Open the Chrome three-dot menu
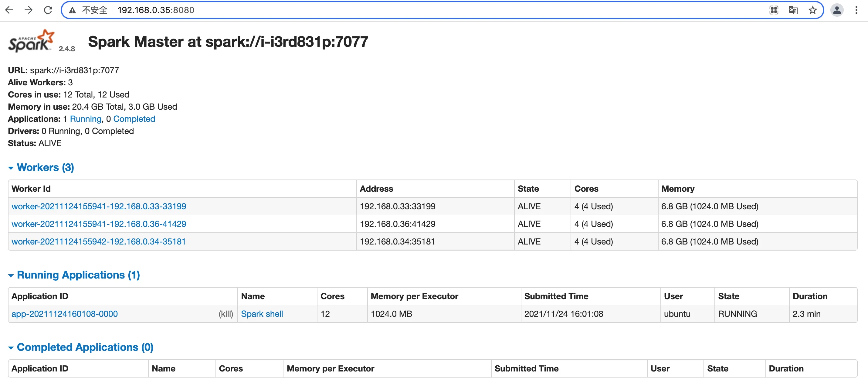Image resolution: width=868 pixels, height=390 pixels. [x=856, y=10]
